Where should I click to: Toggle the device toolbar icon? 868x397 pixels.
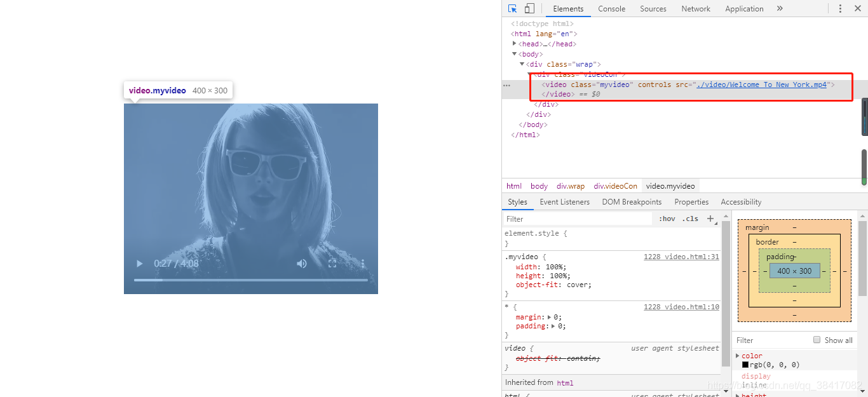click(529, 8)
